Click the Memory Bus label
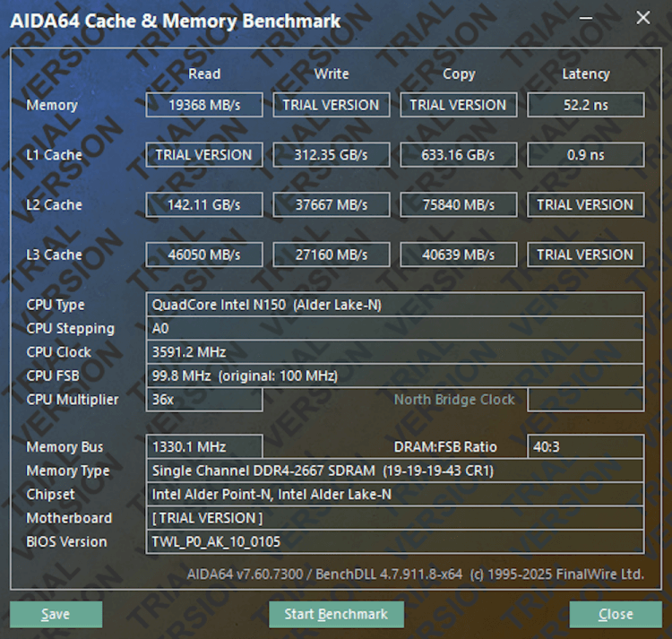The image size is (672, 639). pyautogui.click(x=65, y=447)
